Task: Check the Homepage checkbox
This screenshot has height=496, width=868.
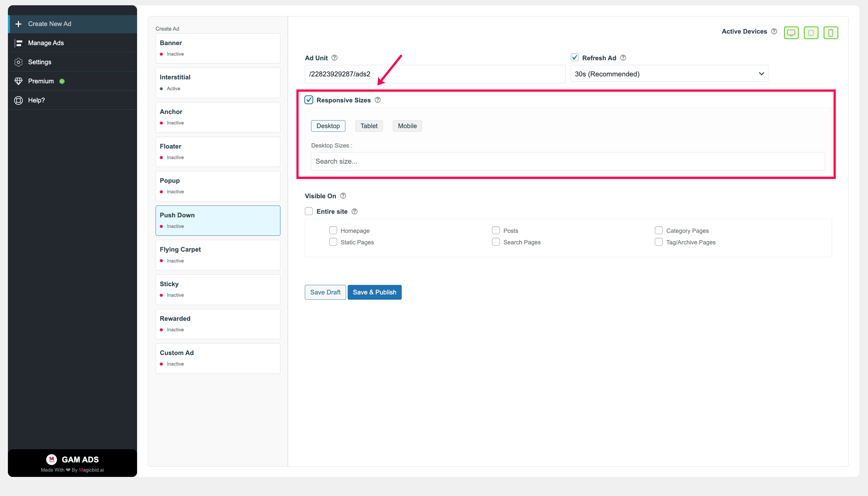Action: pos(333,230)
